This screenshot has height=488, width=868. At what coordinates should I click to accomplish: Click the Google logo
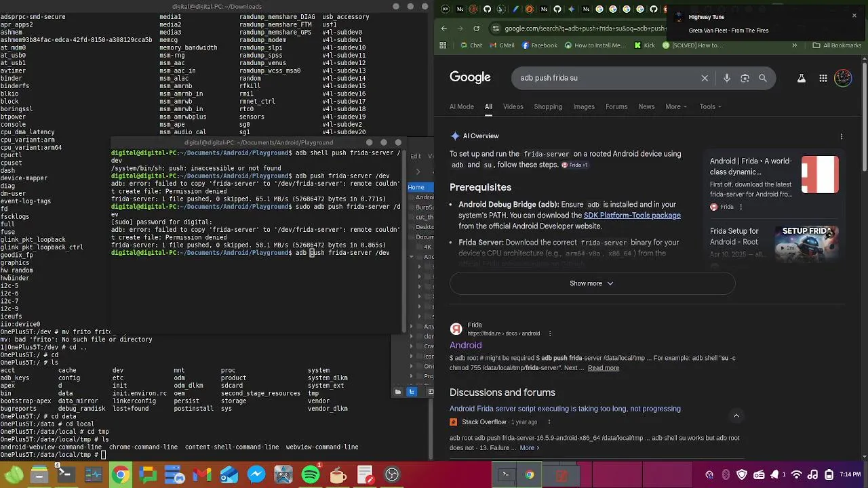point(470,77)
